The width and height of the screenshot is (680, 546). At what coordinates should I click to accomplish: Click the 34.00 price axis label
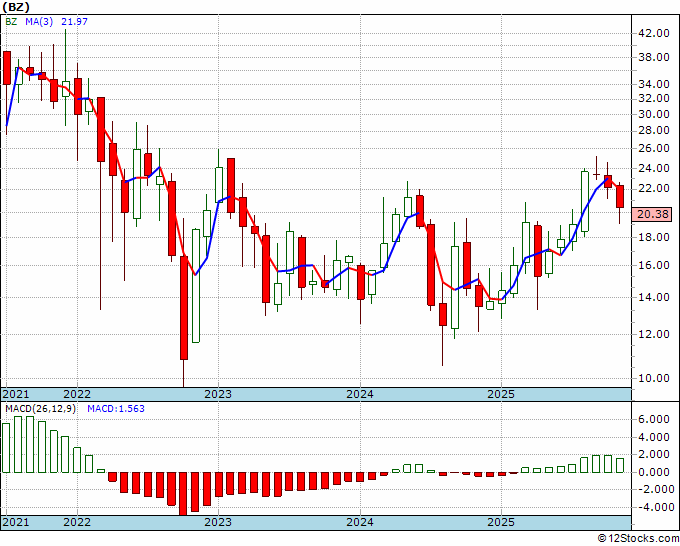654,84
